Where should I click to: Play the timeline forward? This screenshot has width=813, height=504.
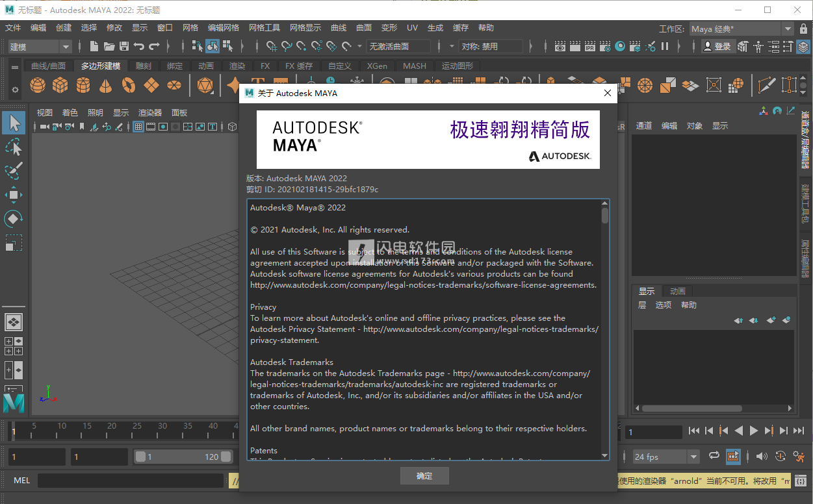[x=754, y=431]
